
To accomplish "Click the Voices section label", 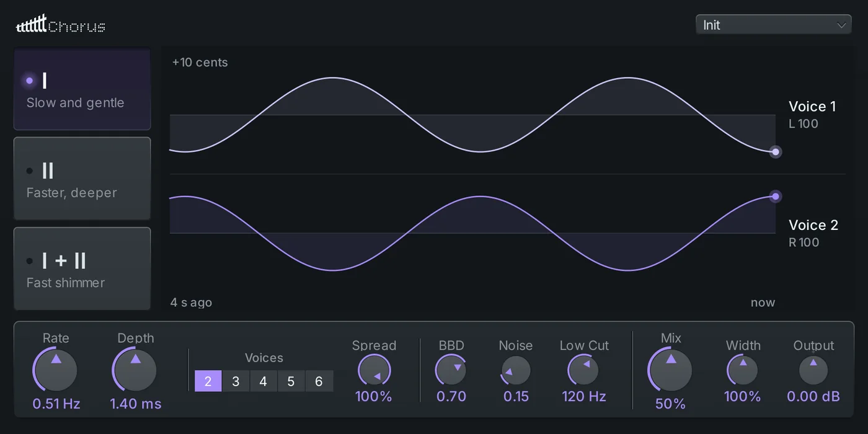I will [264, 358].
